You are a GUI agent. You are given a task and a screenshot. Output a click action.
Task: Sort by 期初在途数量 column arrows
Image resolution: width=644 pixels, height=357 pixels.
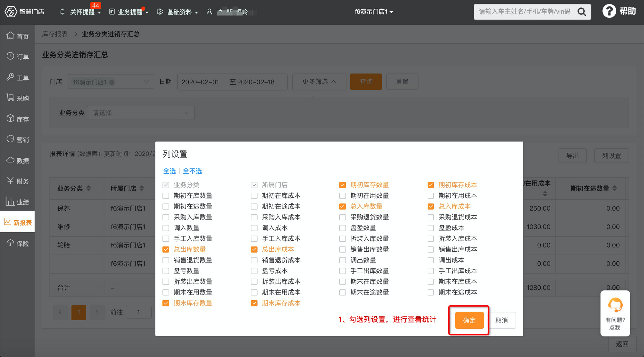tap(614, 188)
